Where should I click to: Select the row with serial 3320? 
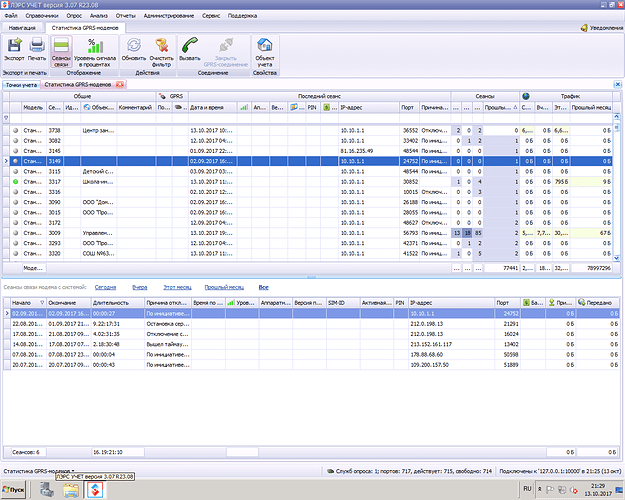311,254
